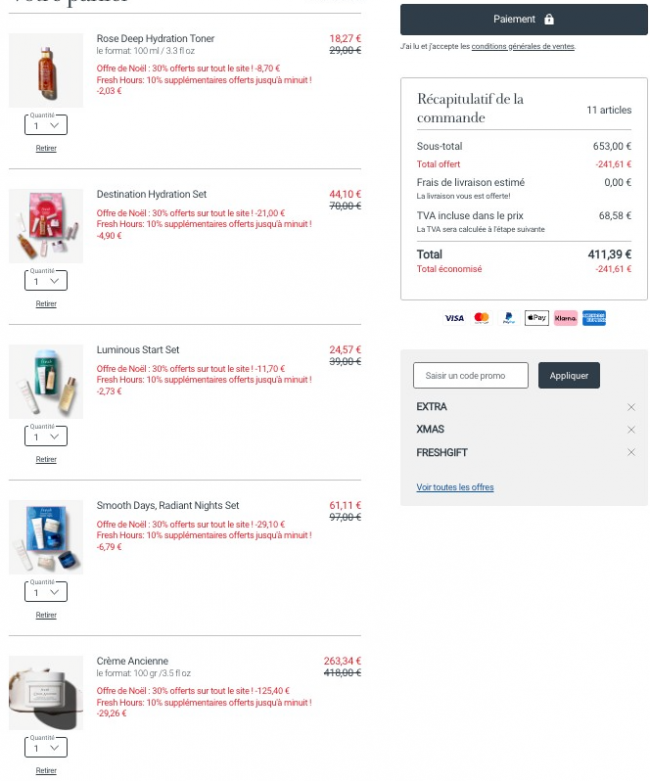Open quantity dropdown for Destination Hydration Set
This screenshot has height=781, width=650.
(x=46, y=282)
